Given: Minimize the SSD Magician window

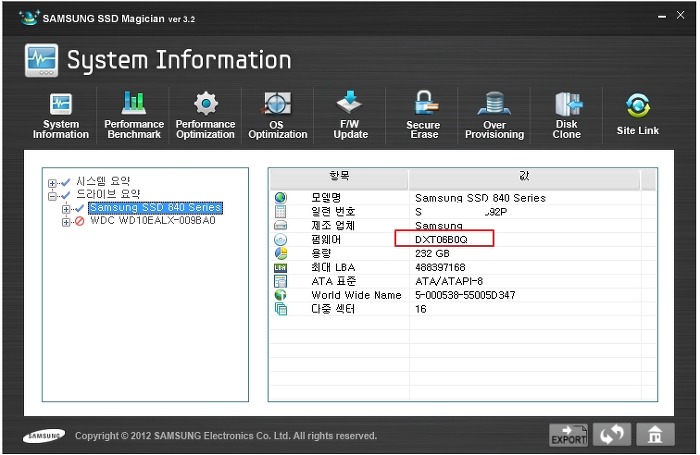Looking at the screenshot, I should click(x=662, y=17).
